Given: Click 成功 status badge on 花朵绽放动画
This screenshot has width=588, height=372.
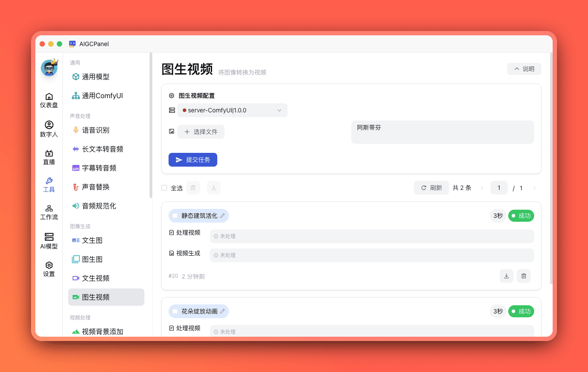Looking at the screenshot, I should tap(521, 311).
